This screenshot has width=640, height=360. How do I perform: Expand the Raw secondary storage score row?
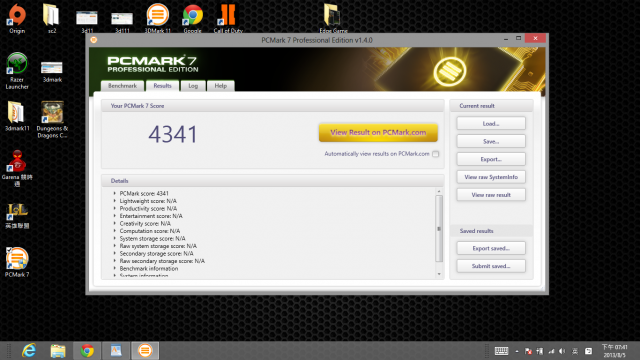(115, 261)
